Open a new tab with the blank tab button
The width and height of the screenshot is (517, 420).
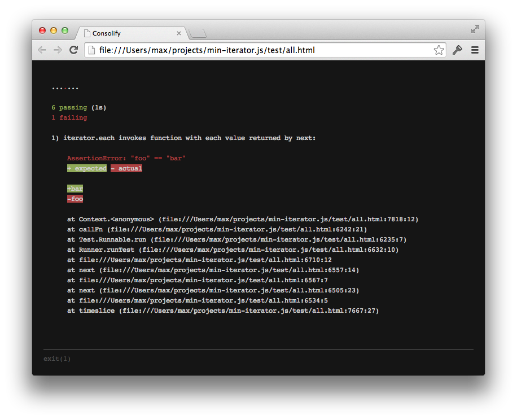[x=198, y=33]
